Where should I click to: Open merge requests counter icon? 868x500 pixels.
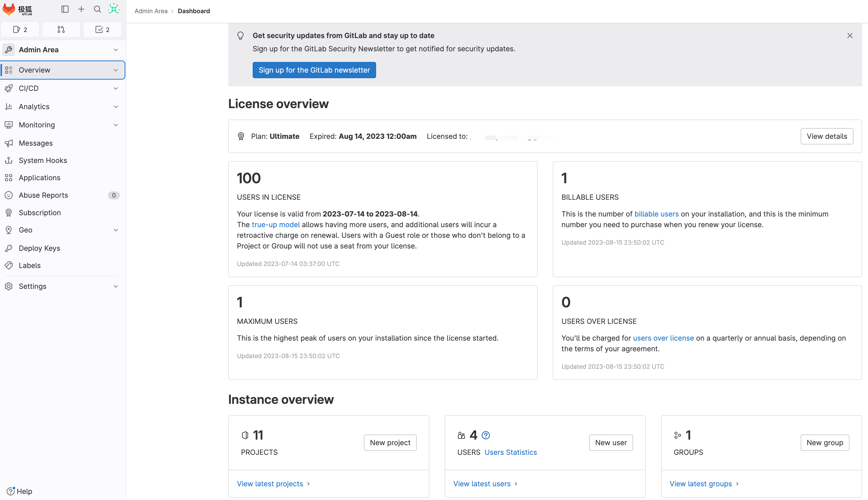[61, 29]
